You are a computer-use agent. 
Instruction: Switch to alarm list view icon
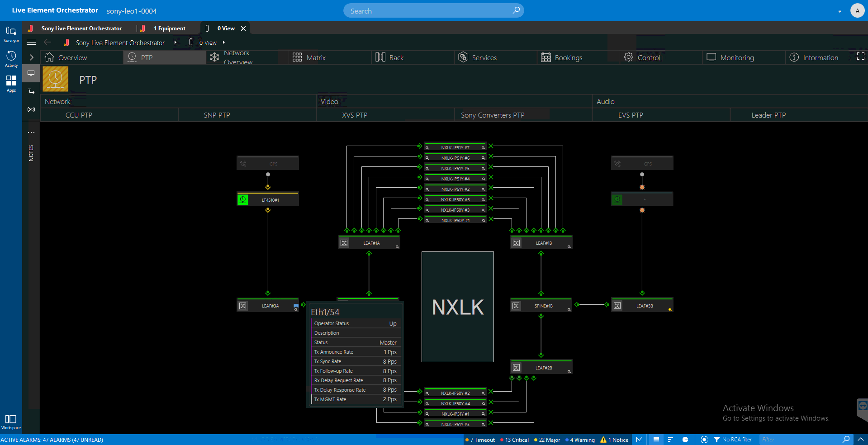[656, 440]
